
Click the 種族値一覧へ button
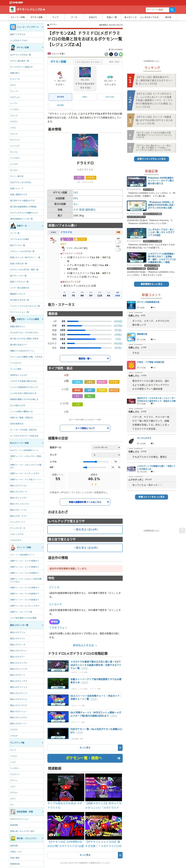click(x=85, y=358)
